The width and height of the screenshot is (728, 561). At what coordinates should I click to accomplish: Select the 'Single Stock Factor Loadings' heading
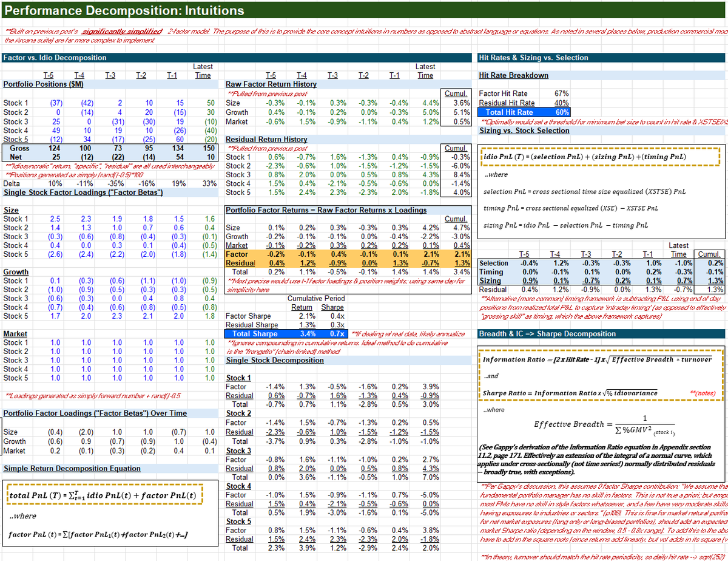[x=83, y=192]
